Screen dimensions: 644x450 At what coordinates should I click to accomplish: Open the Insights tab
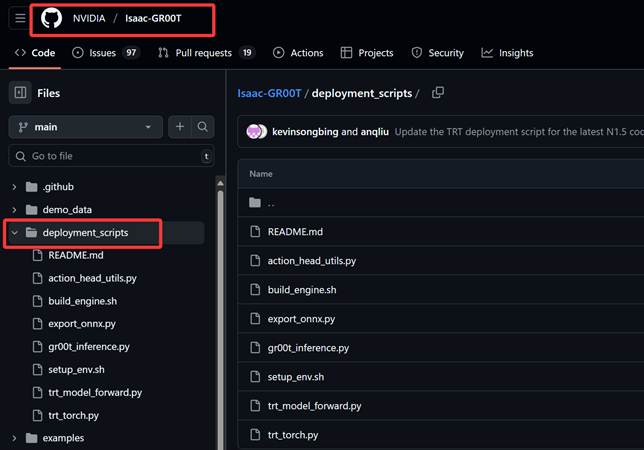point(507,53)
